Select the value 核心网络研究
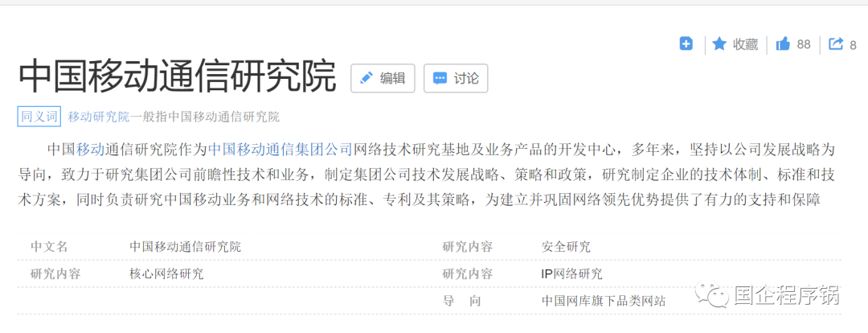The height and width of the screenshot is (333, 868). [166, 273]
